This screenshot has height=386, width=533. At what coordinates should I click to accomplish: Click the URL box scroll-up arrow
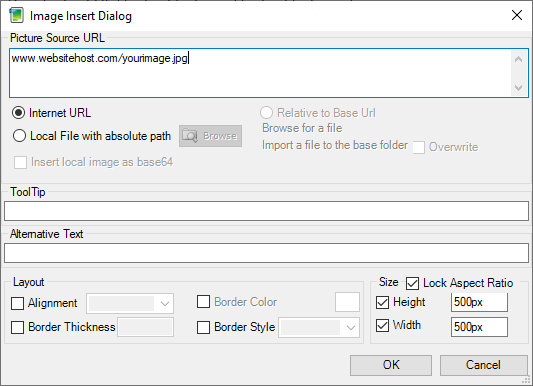coord(518,59)
